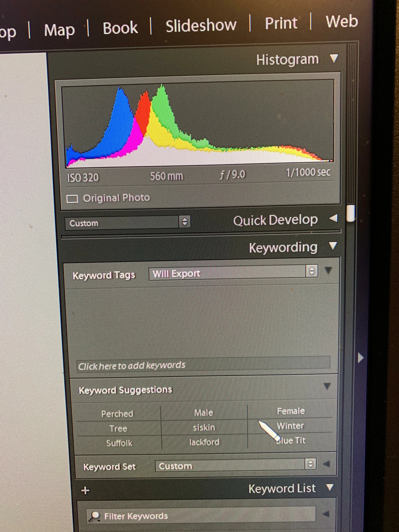Click the right panel hide arrow
The width and height of the screenshot is (399, 532).
[x=360, y=358]
